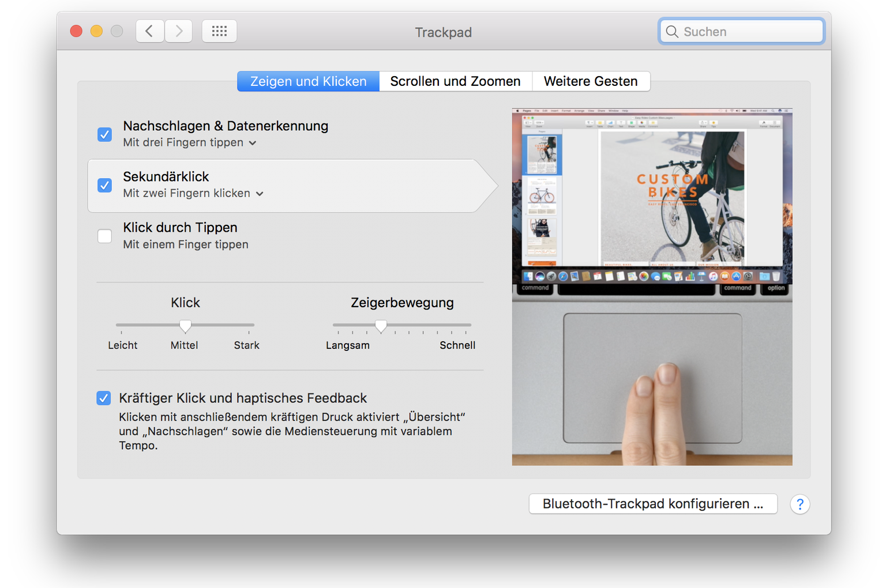This screenshot has height=588, width=886.
Task: Toggle Kräftiger Klick und haptisches Feedback
Action: coord(103,398)
